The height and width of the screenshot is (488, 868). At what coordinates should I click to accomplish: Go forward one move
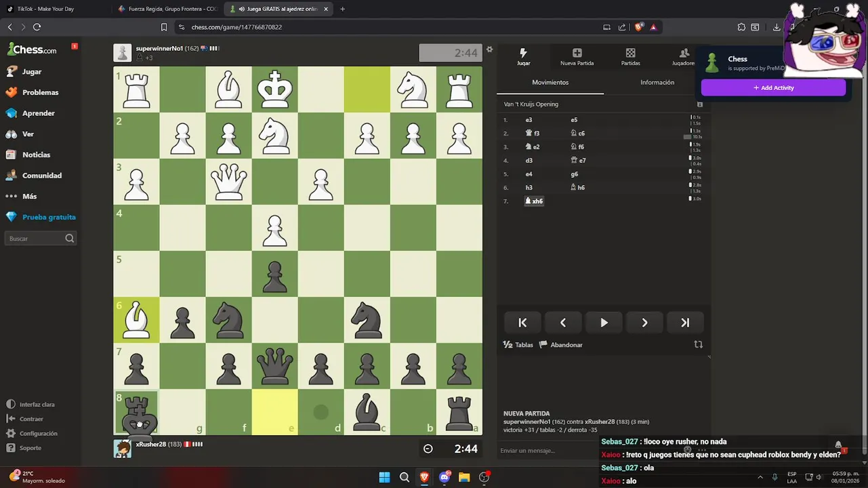(644, 323)
